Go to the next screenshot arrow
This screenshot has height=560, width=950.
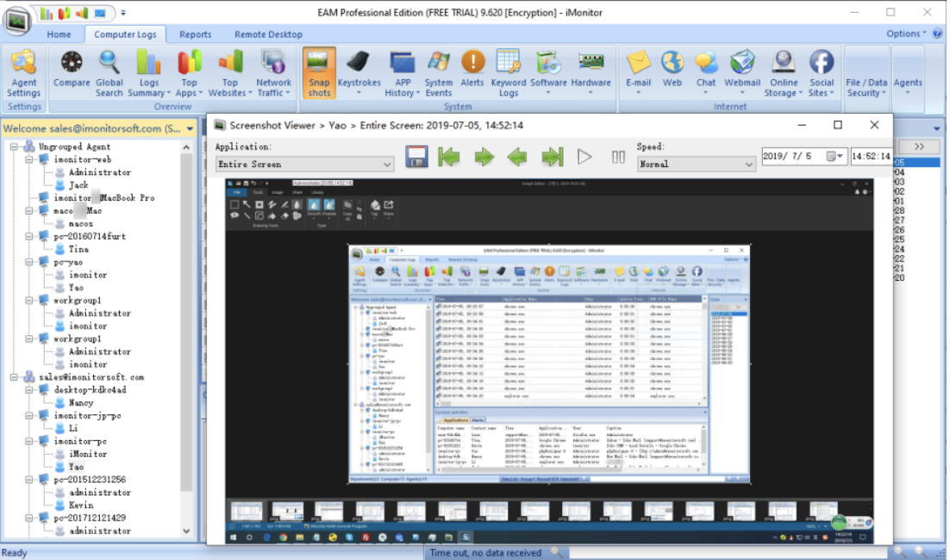tap(484, 158)
